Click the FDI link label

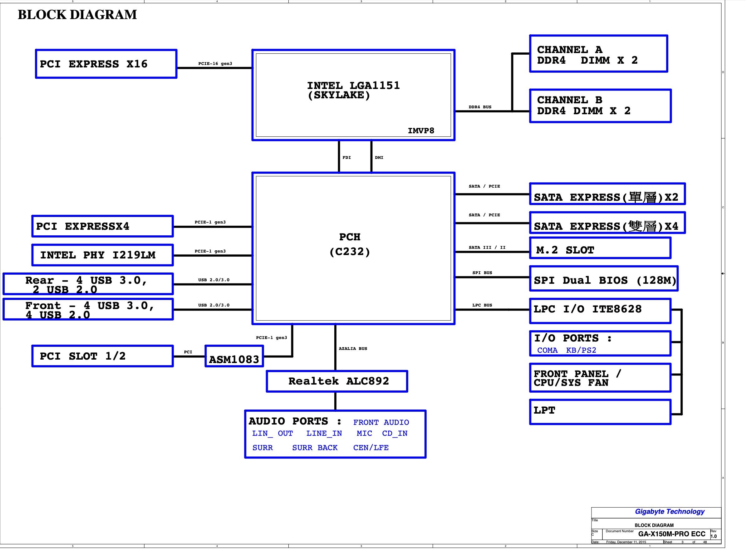[347, 158]
